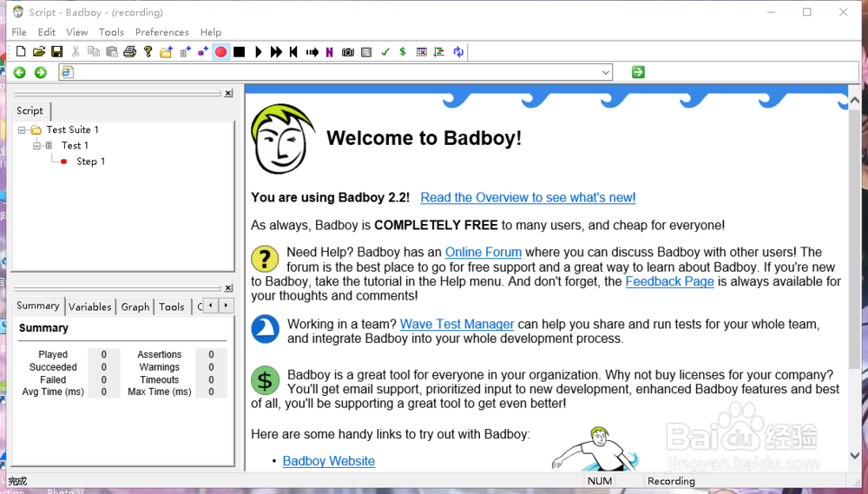Select Test Suite 1 in the script tree
The height and width of the screenshot is (494, 868).
73,129
